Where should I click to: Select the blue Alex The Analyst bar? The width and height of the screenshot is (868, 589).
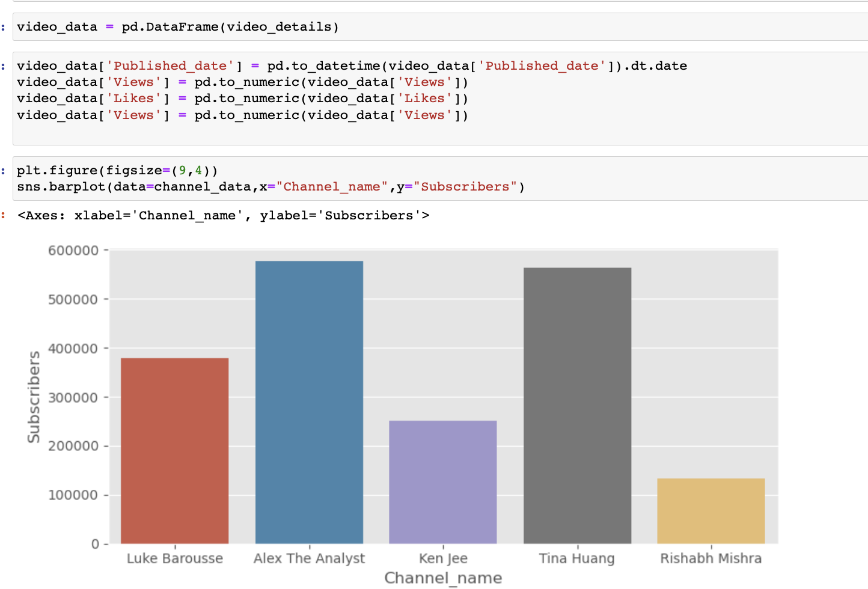(x=309, y=402)
